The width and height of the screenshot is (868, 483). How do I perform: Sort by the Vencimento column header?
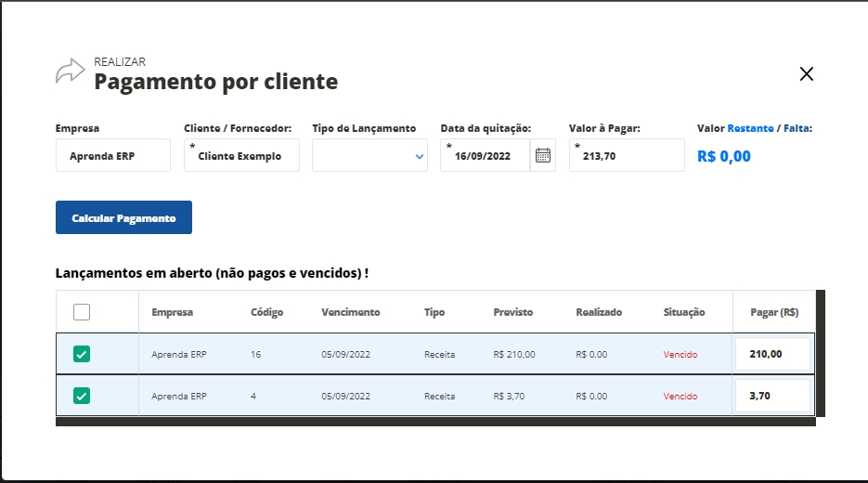click(x=350, y=312)
